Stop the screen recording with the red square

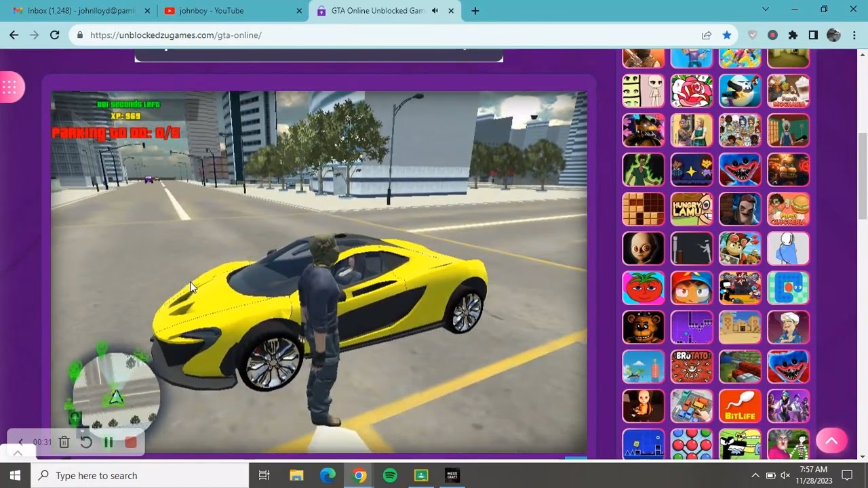click(x=131, y=442)
